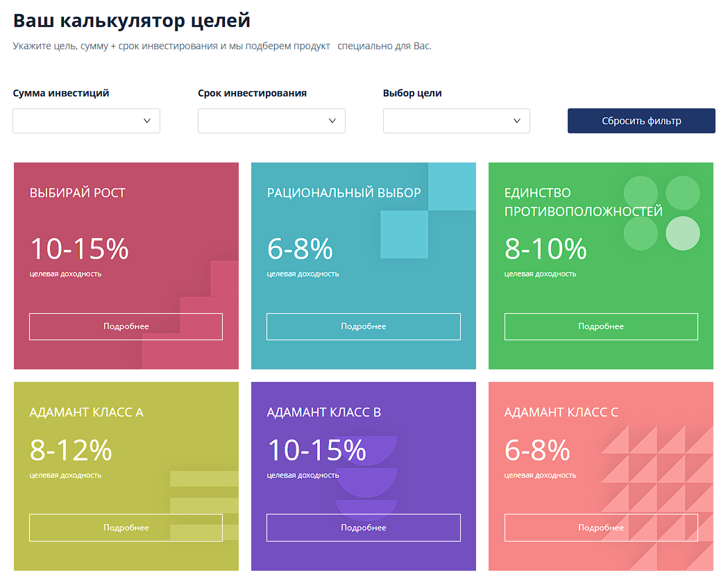Screen dimensions: 728x577
Task: Click the АДАМАНТ КЛАСС С title
Action: click(x=561, y=412)
